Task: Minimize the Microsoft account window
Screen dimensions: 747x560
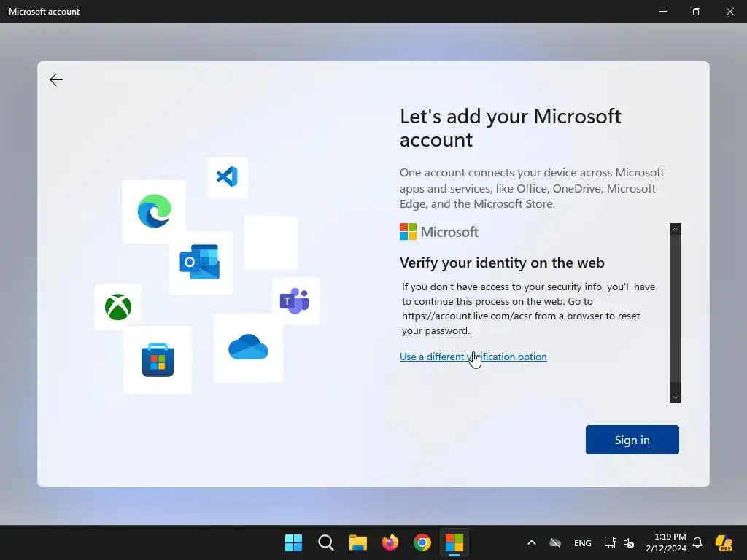Action: coord(662,12)
